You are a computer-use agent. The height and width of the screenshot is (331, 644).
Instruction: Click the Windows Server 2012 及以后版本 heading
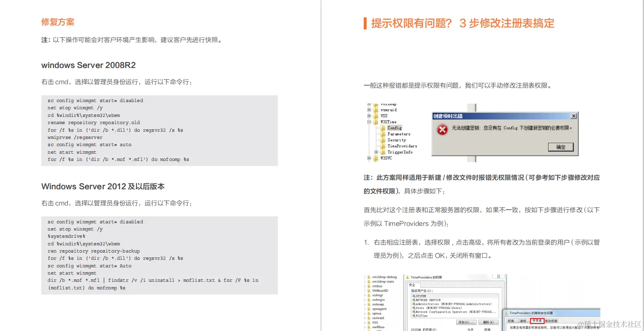pyautogui.click(x=103, y=187)
